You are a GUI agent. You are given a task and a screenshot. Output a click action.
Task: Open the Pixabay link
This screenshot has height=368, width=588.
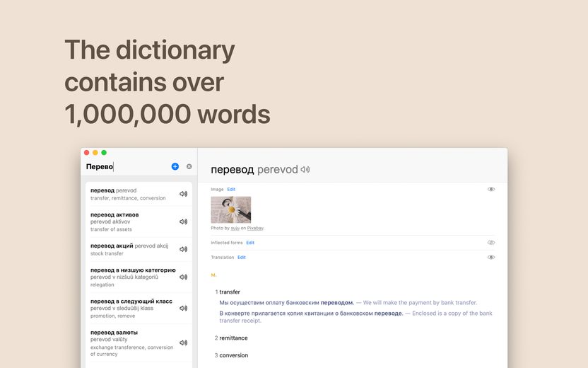click(x=255, y=228)
